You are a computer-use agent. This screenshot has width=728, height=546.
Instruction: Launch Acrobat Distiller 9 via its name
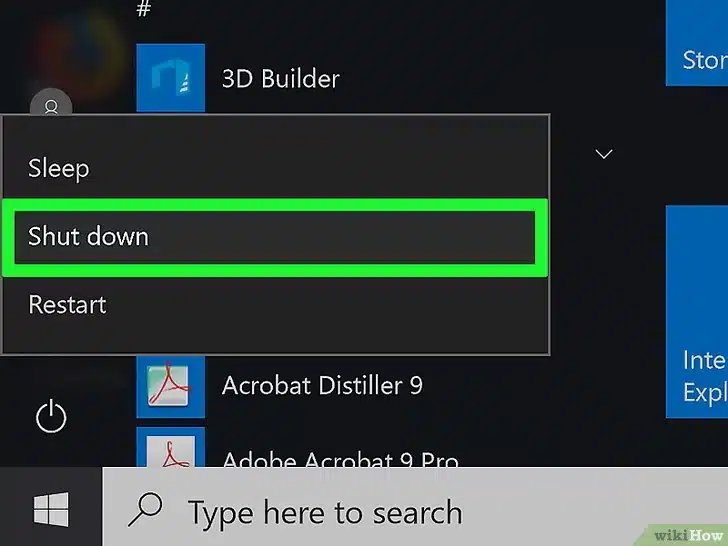pyautogui.click(x=322, y=385)
